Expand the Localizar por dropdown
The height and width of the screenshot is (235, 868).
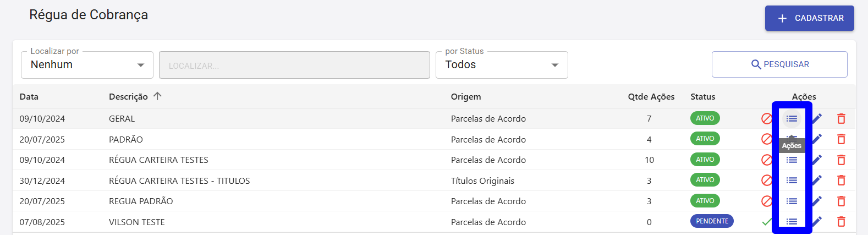click(87, 65)
